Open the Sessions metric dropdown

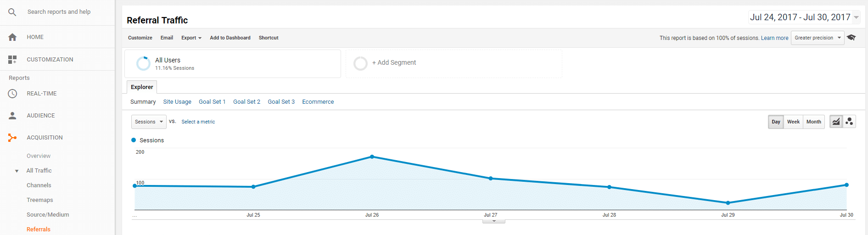[x=149, y=122]
